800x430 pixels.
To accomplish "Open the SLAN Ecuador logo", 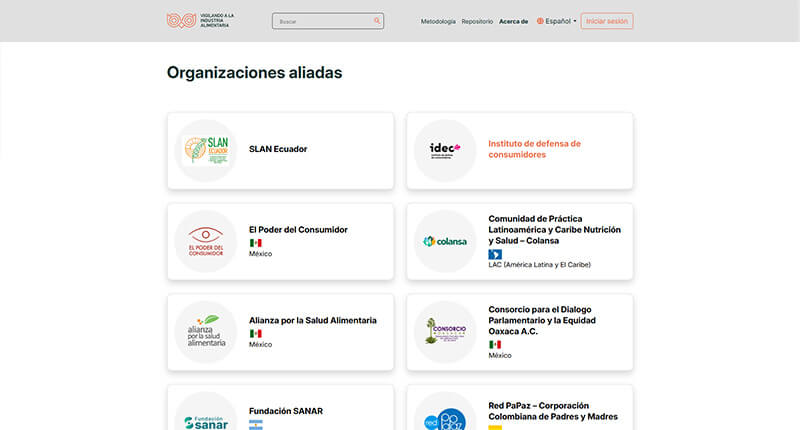I will click(x=206, y=150).
